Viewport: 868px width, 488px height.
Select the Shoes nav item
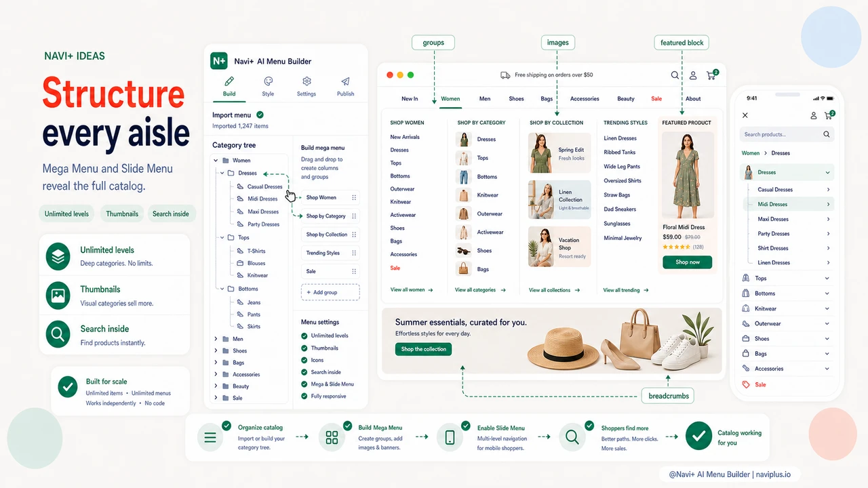click(x=517, y=99)
